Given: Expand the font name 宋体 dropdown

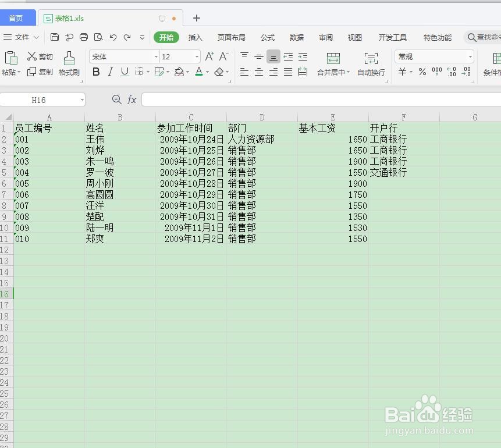Looking at the screenshot, I should point(157,57).
